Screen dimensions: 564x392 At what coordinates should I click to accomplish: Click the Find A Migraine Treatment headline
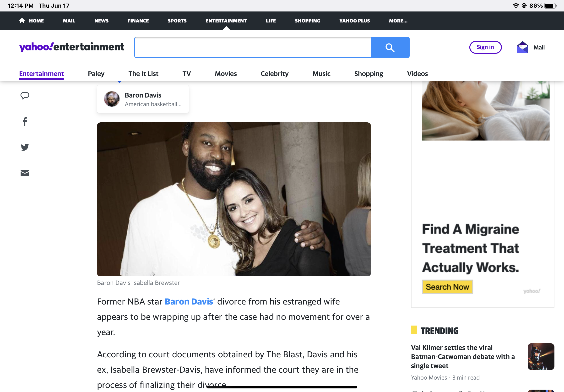[471, 248]
